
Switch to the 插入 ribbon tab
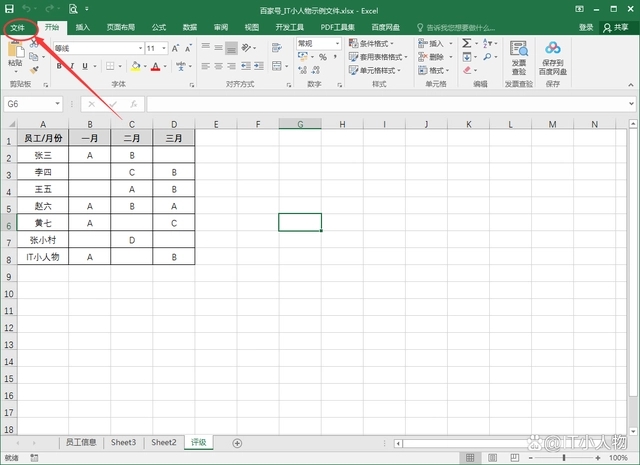pyautogui.click(x=82, y=27)
